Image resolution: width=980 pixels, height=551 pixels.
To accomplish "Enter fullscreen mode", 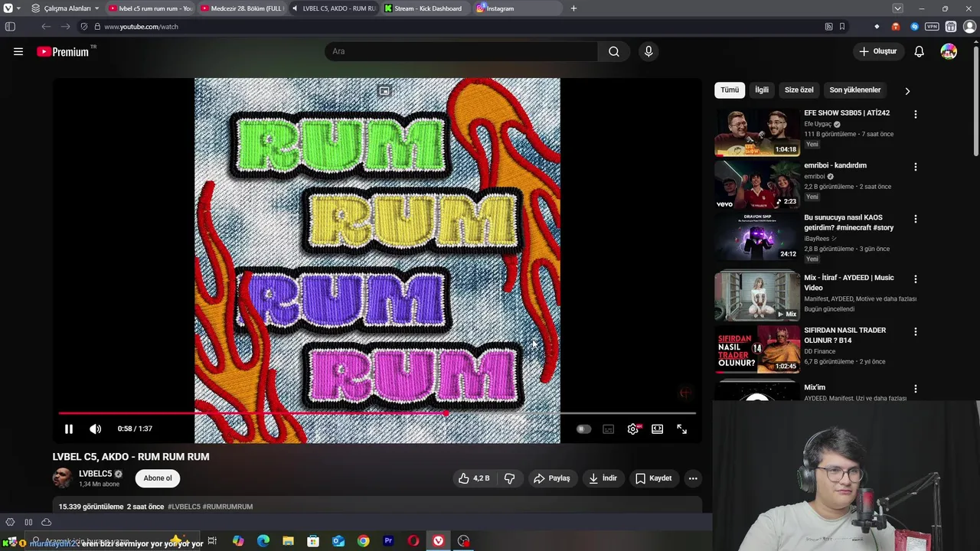I will [x=681, y=429].
